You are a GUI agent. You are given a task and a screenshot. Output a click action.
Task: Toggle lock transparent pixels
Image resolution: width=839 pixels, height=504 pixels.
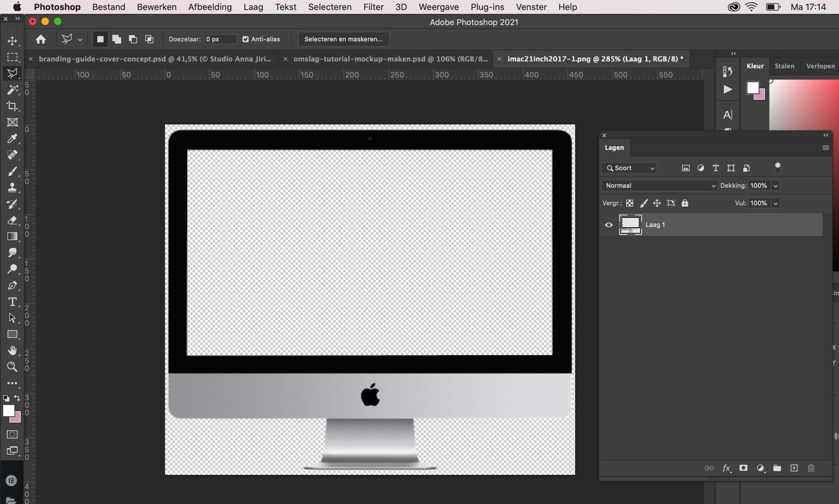tap(630, 203)
